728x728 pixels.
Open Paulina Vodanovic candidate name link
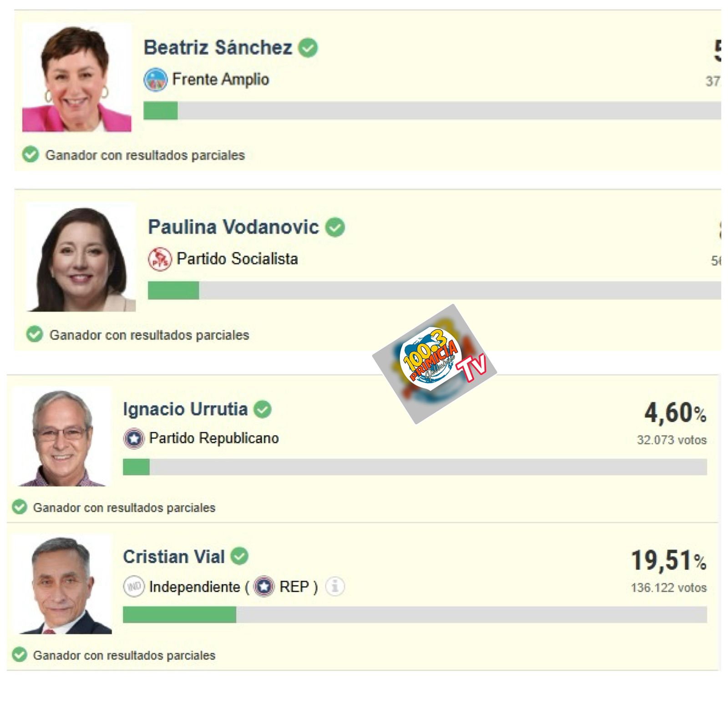[233, 227]
